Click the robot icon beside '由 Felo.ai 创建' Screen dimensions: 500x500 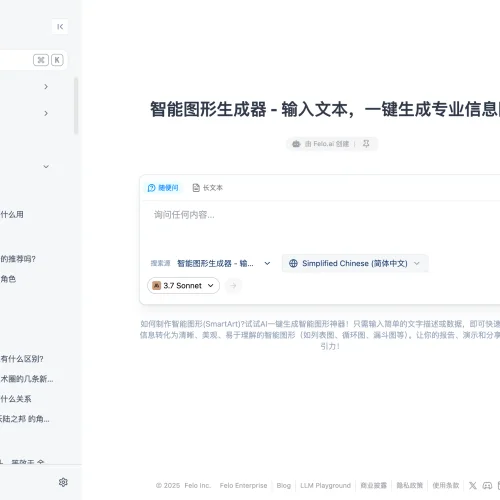tap(296, 144)
